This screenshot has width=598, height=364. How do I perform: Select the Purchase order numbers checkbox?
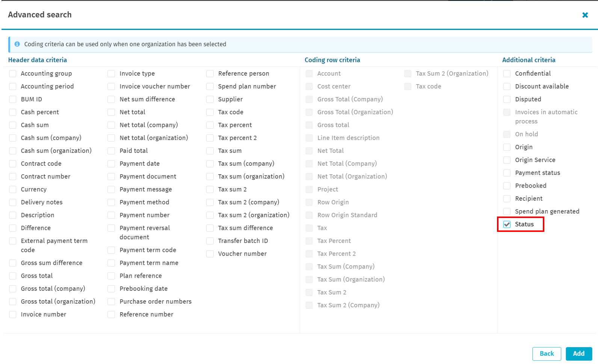pyautogui.click(x=111, y=302)
